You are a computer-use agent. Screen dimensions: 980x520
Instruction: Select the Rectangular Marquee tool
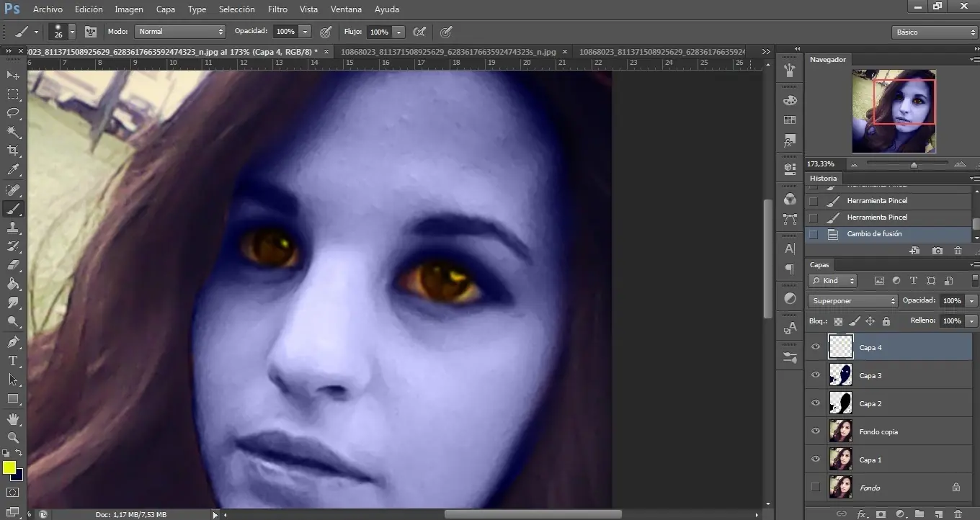click(x=13, y=94)
